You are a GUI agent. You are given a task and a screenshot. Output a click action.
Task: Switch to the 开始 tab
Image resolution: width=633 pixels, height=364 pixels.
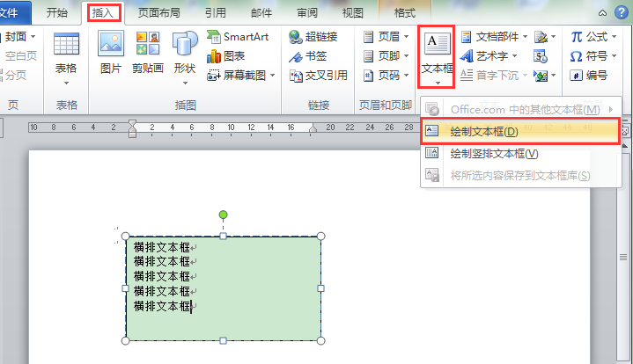[57, 13]
